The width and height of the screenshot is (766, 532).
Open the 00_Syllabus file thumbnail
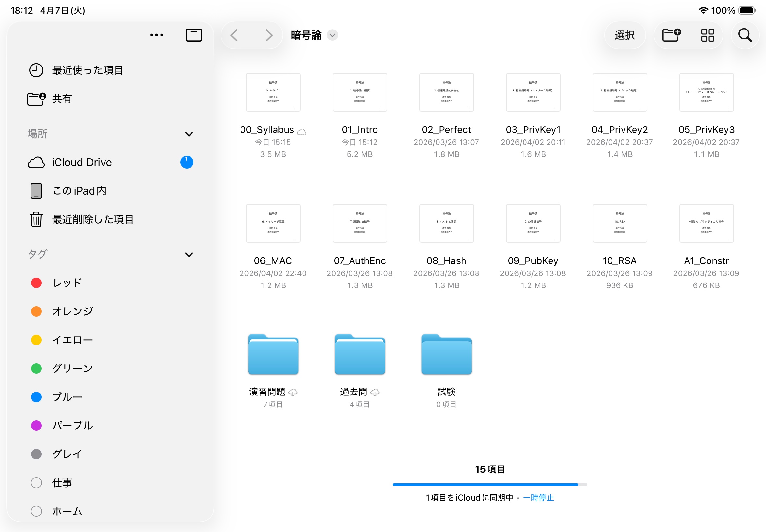[x=273, y=92]
